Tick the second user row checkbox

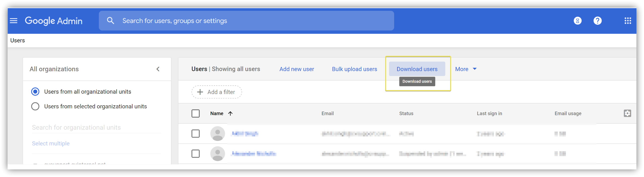click(x=195, y=154)
